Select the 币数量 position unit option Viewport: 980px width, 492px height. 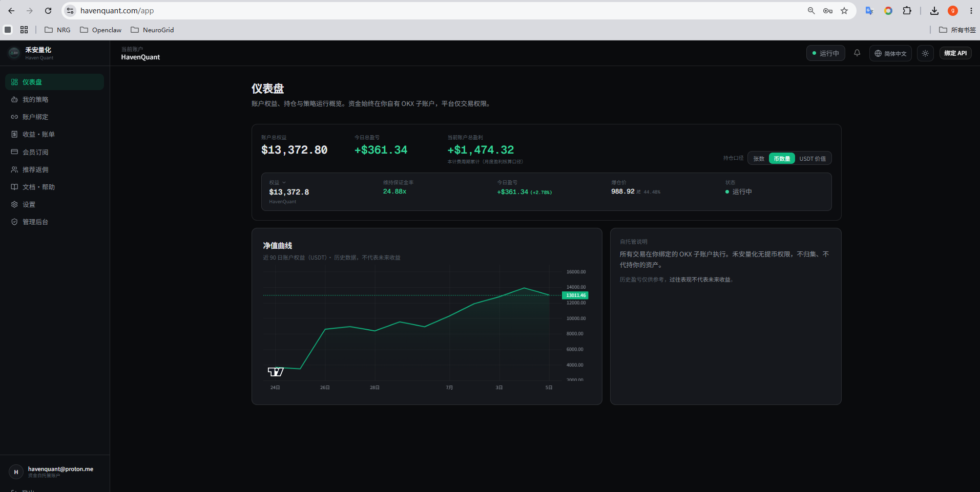[782, 159]
